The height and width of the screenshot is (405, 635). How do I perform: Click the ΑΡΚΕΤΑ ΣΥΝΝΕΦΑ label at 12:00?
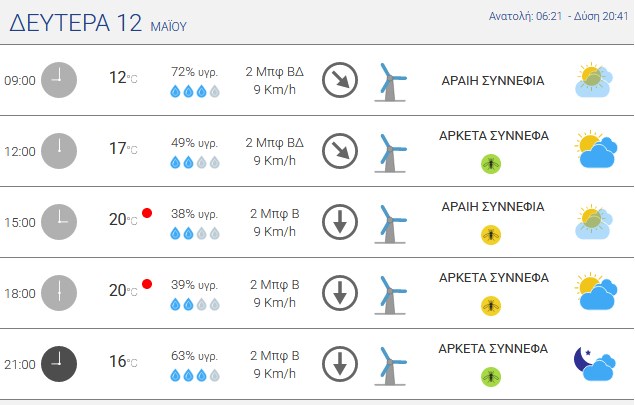coord(494,136)
